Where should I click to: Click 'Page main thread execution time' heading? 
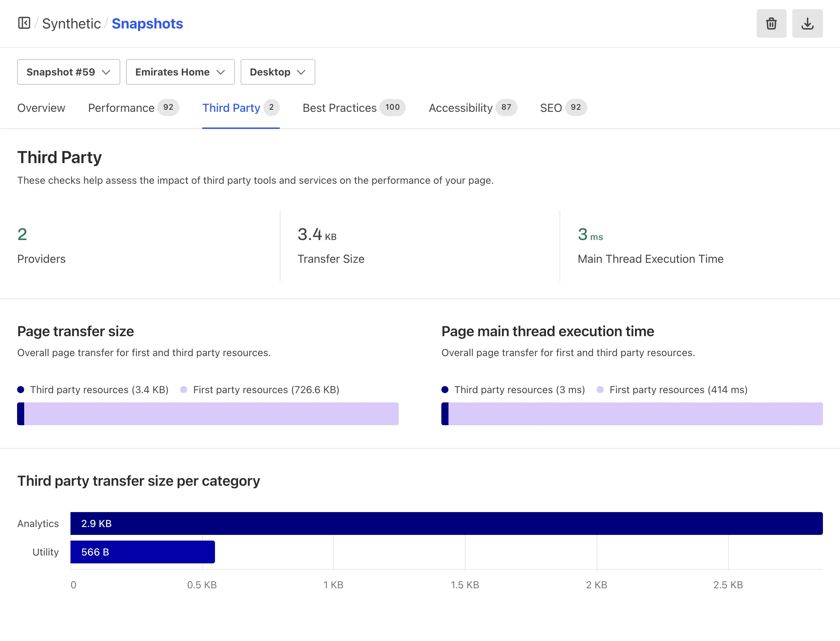pyautogui.click(x=547, y=331)
